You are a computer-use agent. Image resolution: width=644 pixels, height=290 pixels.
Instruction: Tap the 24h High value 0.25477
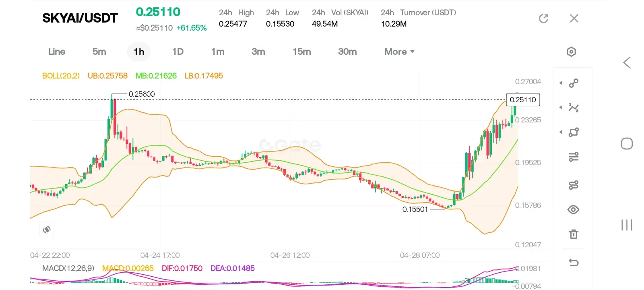click(x=233, y=24)
